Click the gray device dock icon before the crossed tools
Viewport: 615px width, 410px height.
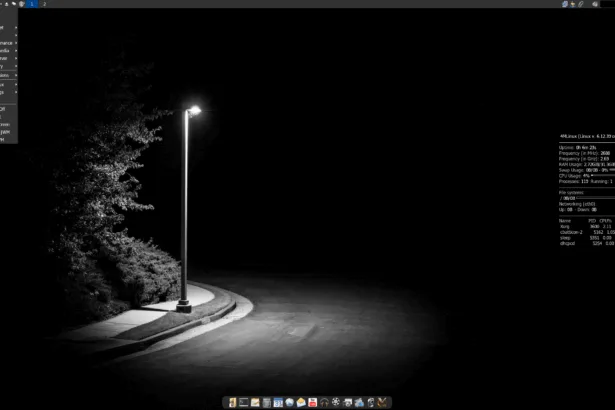pos(371,403)
